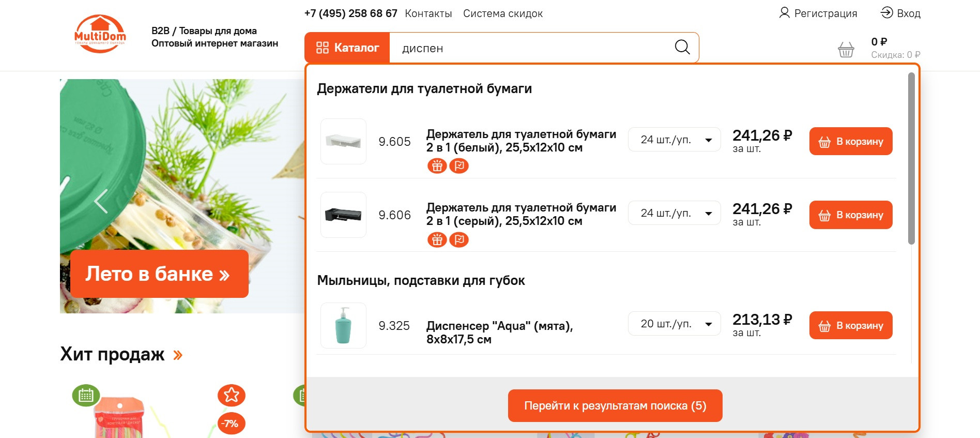
Task: Open Система скидок link
Action: pyautogui.click(x=502, y=13)
